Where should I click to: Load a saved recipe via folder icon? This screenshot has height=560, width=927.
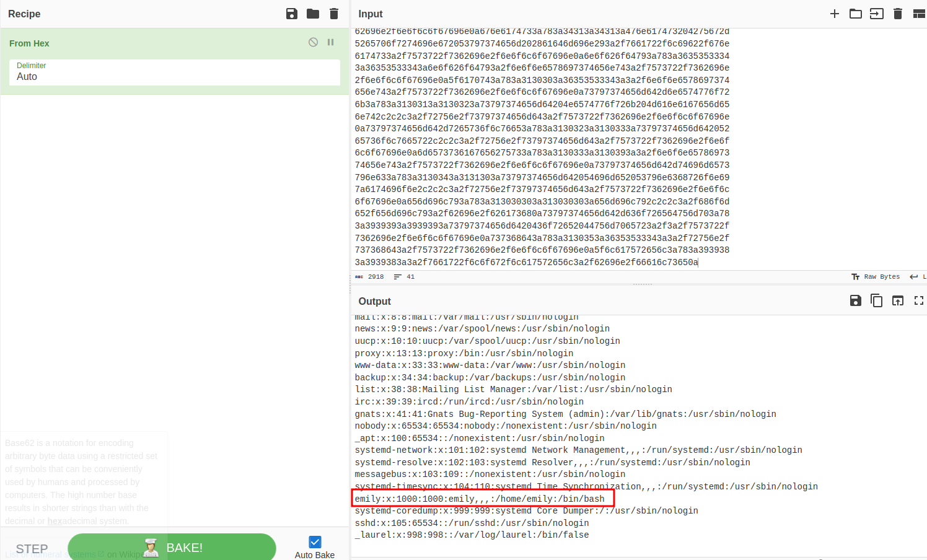[313, 14]
